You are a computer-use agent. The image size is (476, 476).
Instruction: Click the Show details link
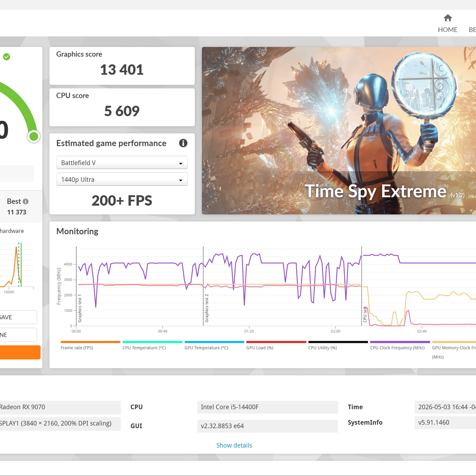[234, 445]
